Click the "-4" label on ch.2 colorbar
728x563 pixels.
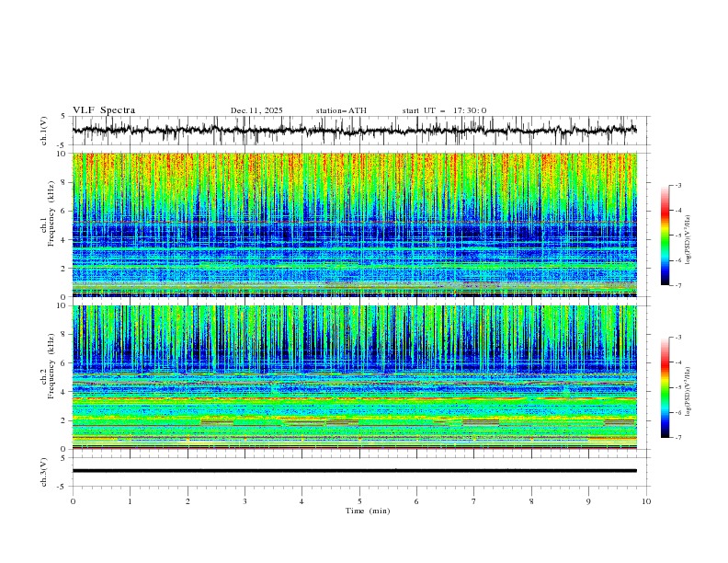[x=677, y=362]
